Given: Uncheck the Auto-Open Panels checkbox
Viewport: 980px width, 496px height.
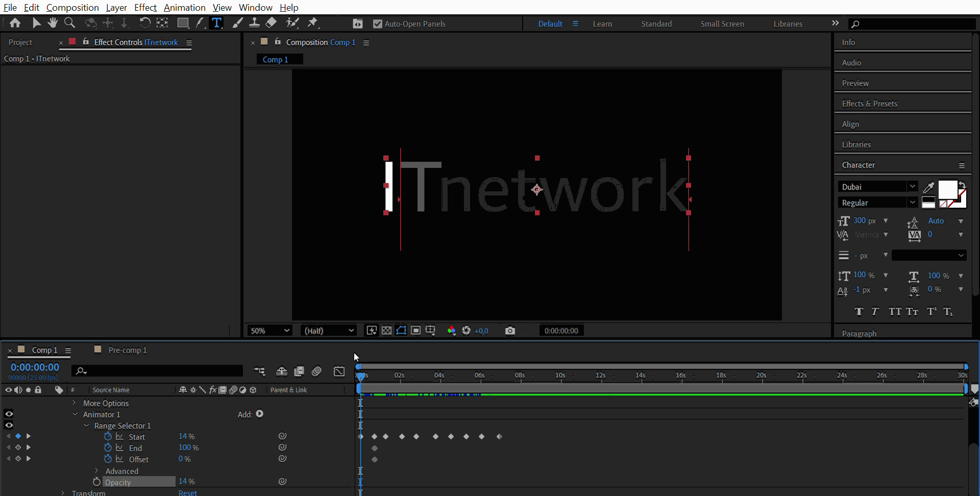Looking at the screenshot, I should (378, 23).
